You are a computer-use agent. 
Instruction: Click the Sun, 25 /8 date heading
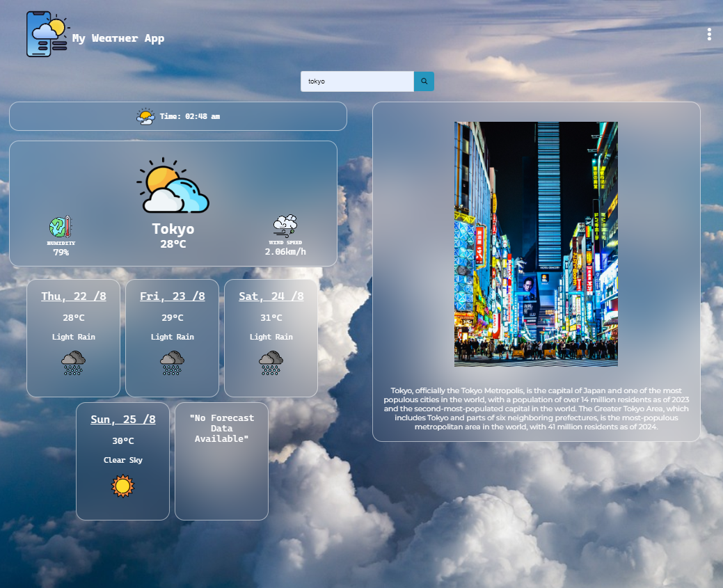(123, 419)
